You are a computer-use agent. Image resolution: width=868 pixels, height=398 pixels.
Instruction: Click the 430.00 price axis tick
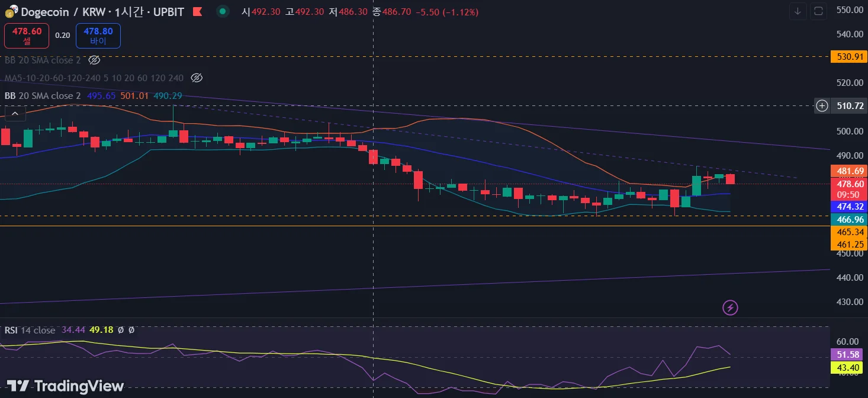point(848,301)
